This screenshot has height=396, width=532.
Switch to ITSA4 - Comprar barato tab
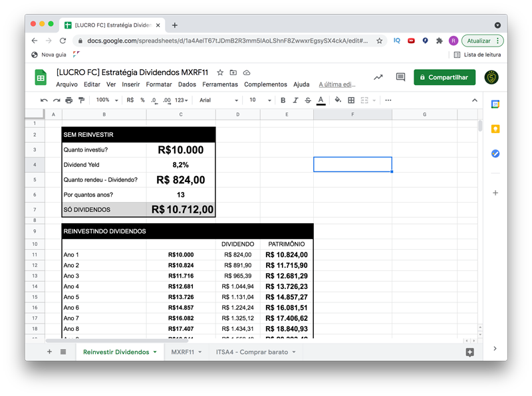[x=252, y=352]
